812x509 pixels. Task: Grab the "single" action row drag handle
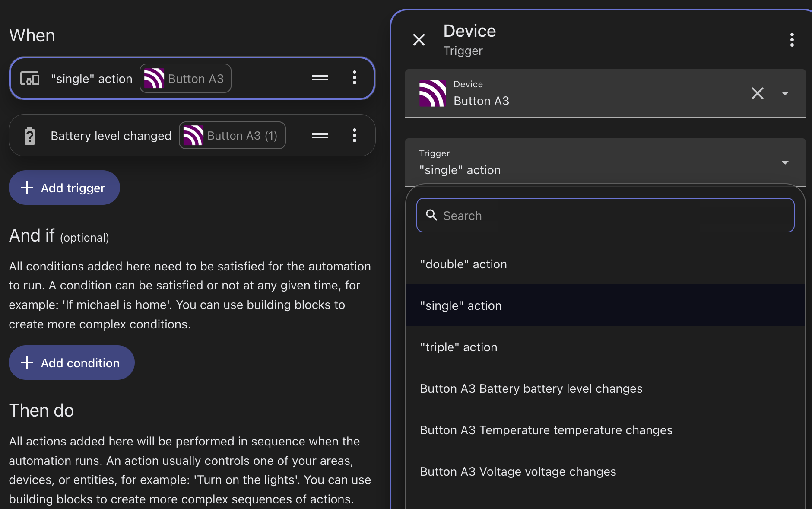coord(320,78)
